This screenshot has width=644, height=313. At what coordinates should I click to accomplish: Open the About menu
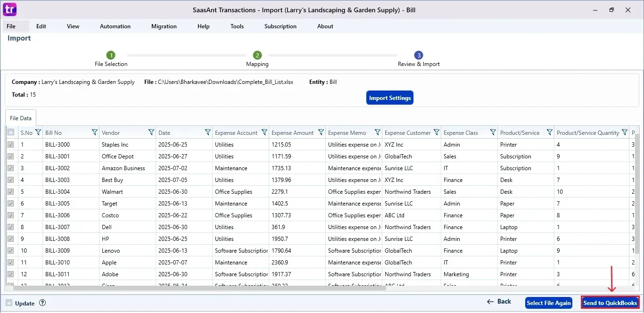click(x=325, y=26)
